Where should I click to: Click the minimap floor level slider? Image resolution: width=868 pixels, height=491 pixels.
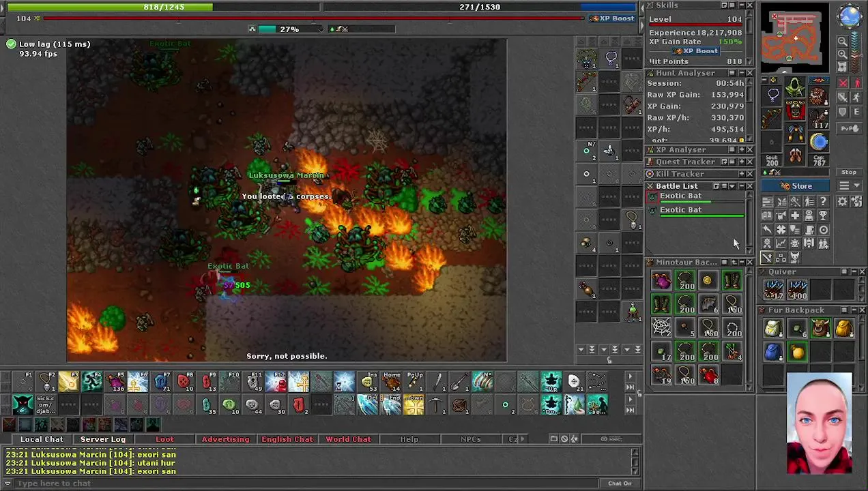(x=856, y=53)
